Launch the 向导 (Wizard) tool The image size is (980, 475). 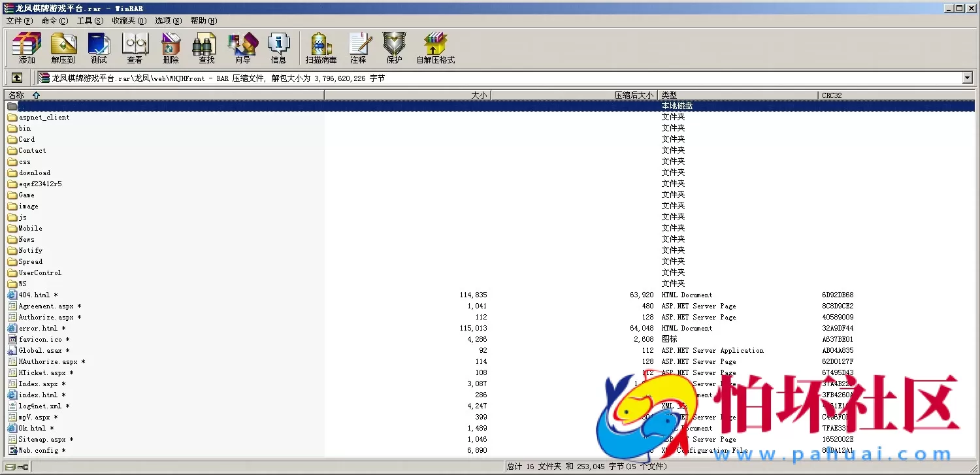[242, 48]
